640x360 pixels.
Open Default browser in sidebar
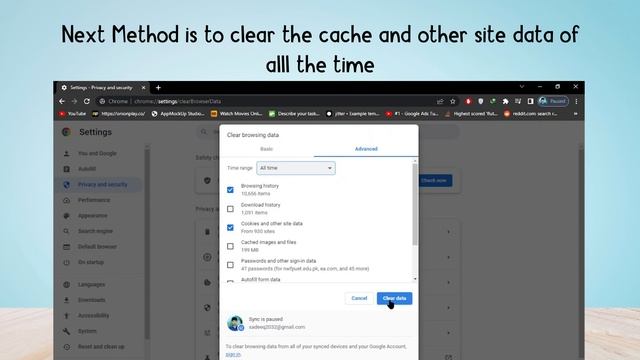tap(97, 247)
